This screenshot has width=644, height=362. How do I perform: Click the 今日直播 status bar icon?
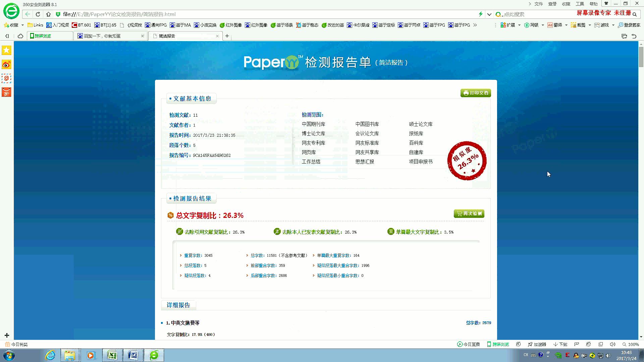[460, 344]
